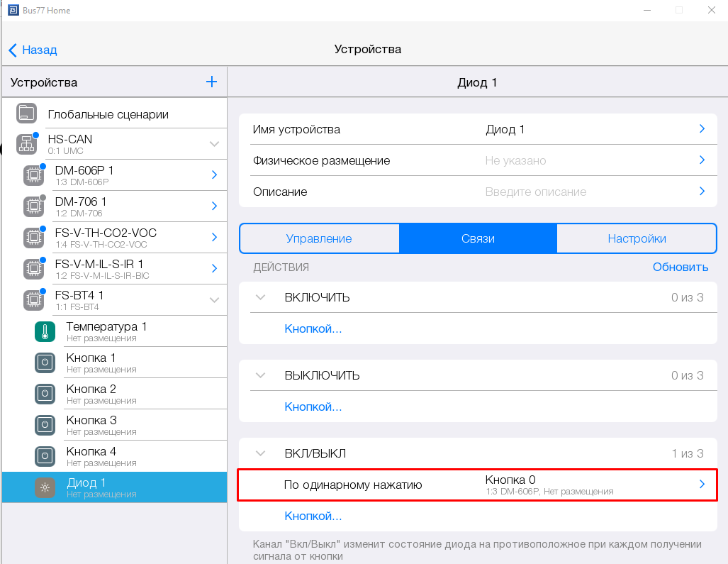The height and width of the screenshot is (564, 728).
Task: Click the Температура 1 thermometer icon
Action: [x=45, y=331]
